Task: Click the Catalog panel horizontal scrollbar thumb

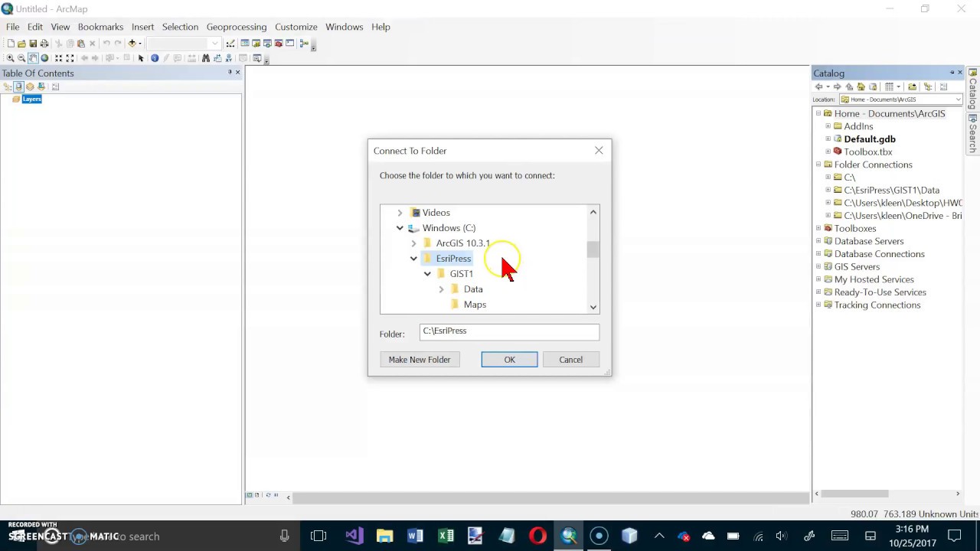Action: pyautogui.click(x=855, y=494)
